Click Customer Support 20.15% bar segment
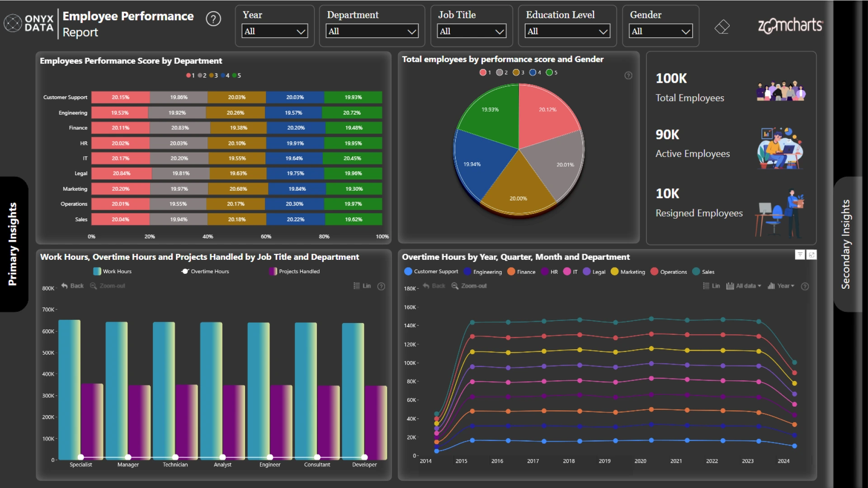Viewport: 868px width, 488px height. (121, 97)
